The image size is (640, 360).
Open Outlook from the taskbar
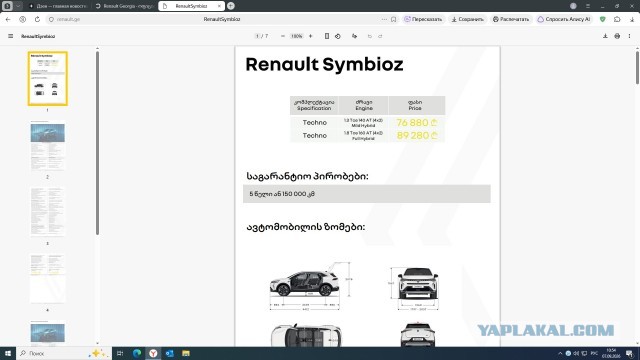pos(169,353)
